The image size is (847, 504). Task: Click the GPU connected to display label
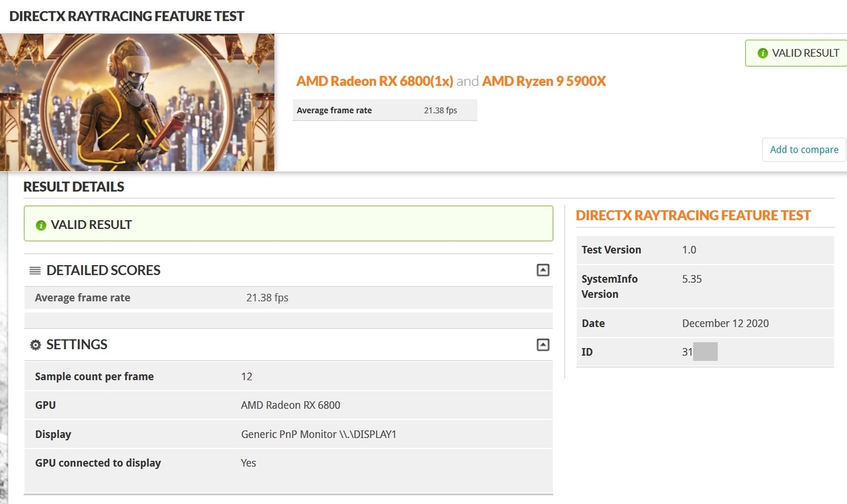(98, 463)
